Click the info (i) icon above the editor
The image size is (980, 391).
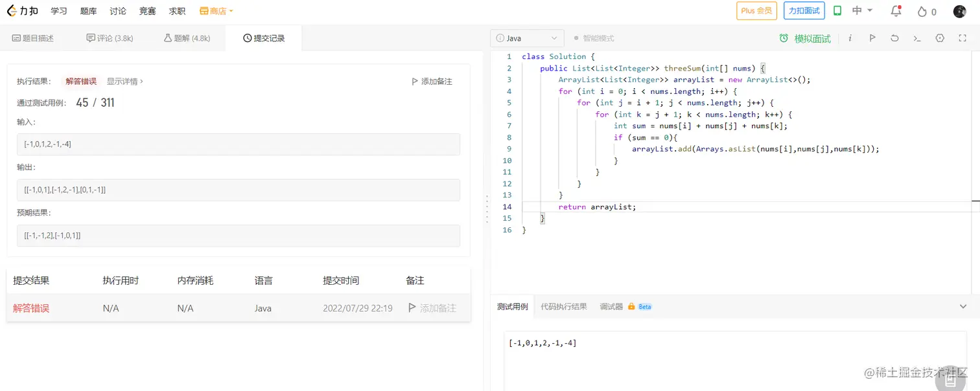850,38
